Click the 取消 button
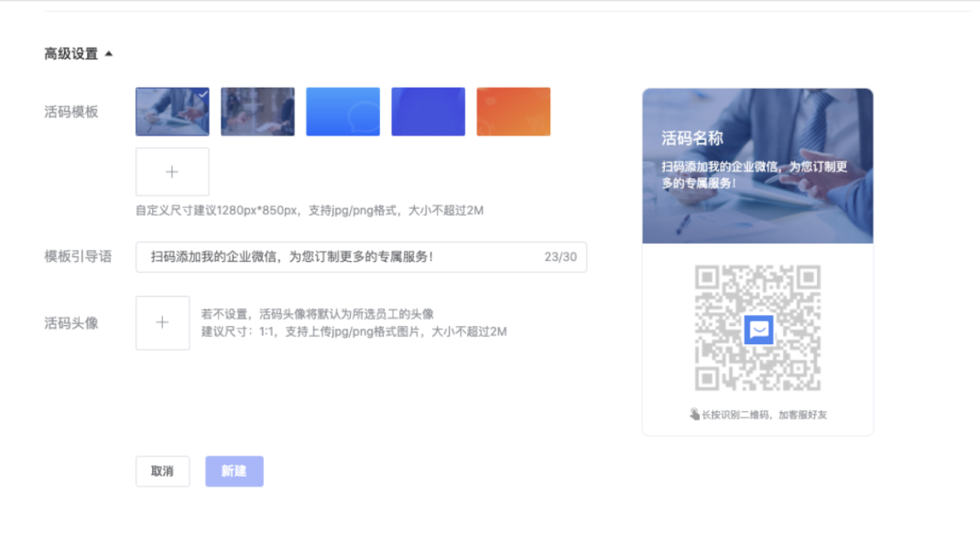Viewport: 980px width, 538px height. coord(162,471)
